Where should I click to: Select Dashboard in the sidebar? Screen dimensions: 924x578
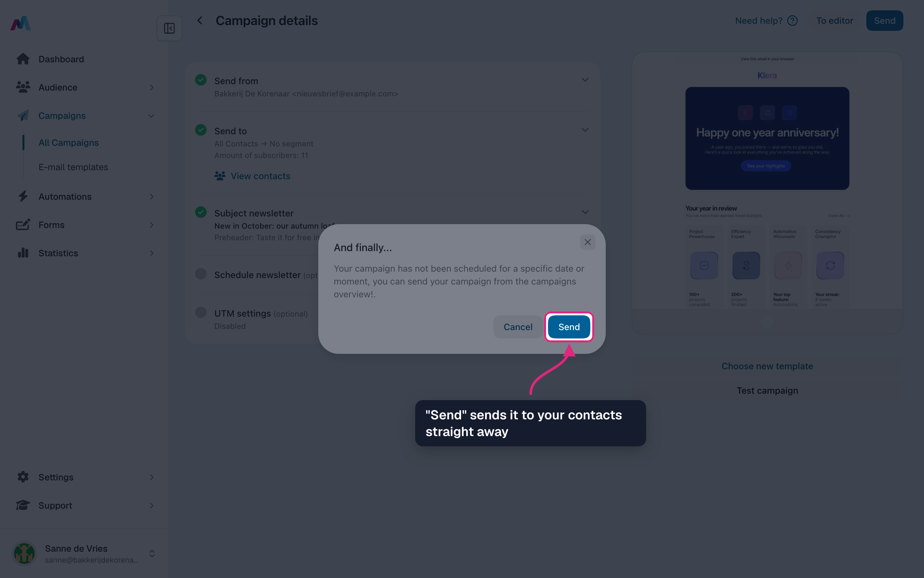point(84,59)
